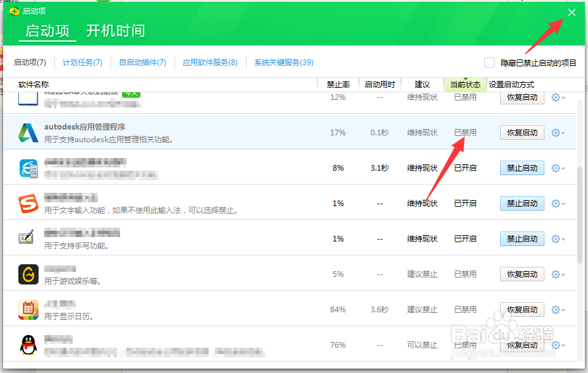Click 恢复启动 for the calendar row
Screen dimensions: 588x373
522,310
